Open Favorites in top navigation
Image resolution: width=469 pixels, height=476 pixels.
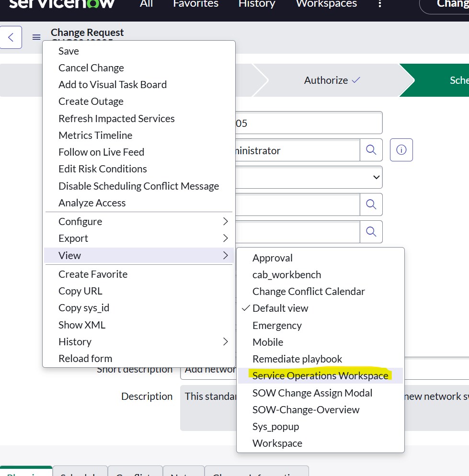pyautogui.click(x=195, y=4)
